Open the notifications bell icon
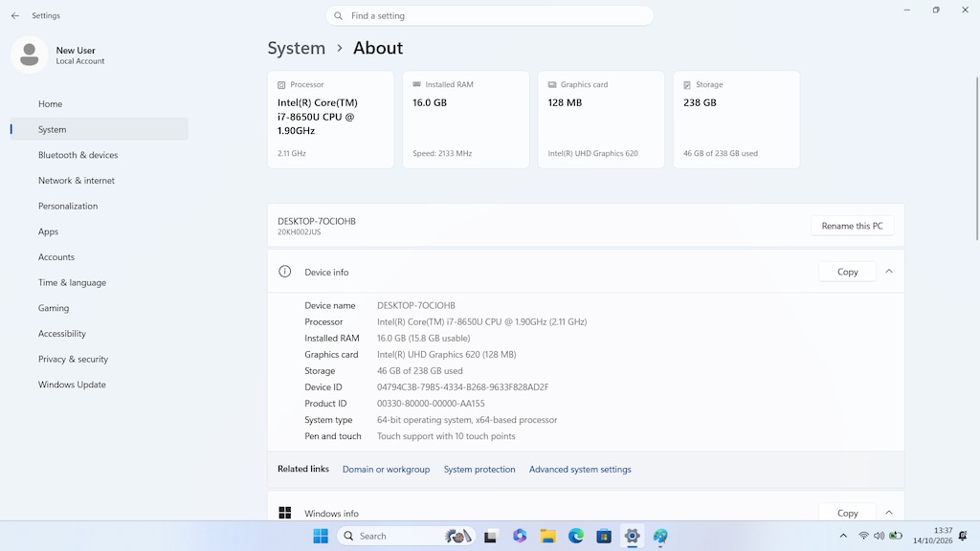This screenshot has width=980, height=551. pyautogui.click(x=963, y=536)
